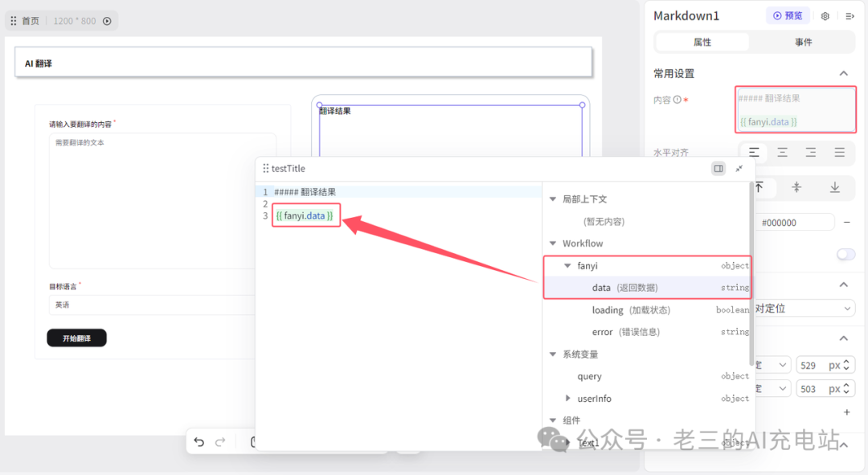Click the 开始翻译 button
Screen dimensions: 868x475
[x=76, y=338]
